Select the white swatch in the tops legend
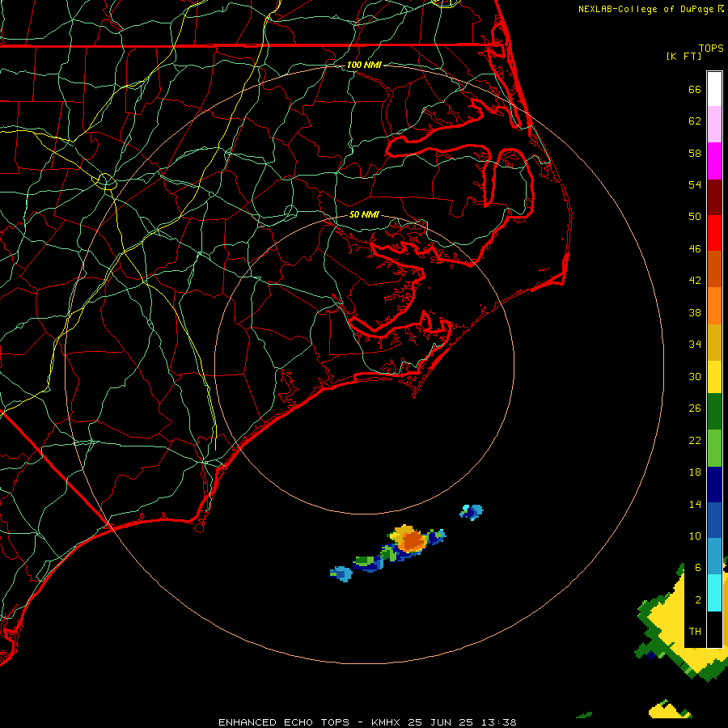728x728 pixels. click(714, 89)
